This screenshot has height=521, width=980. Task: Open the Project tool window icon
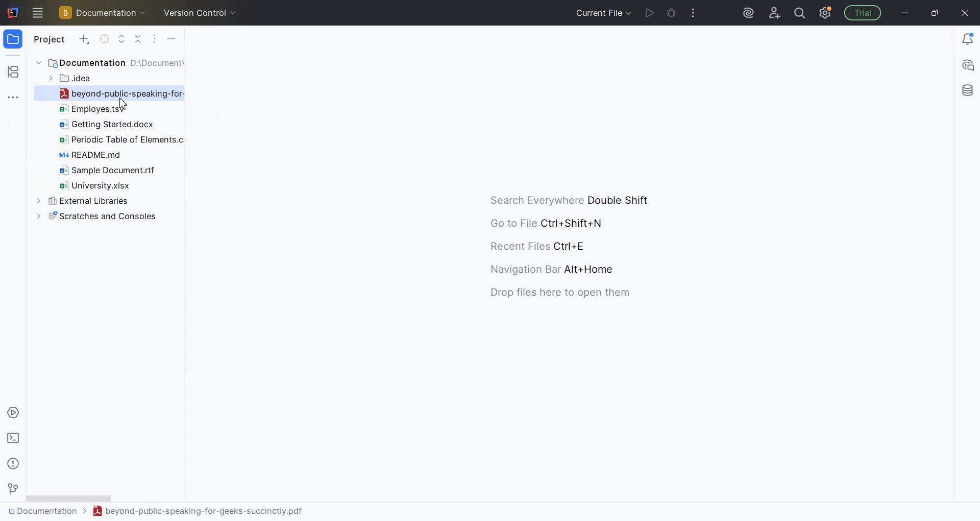pyautogui.click(x=13, y=39)
